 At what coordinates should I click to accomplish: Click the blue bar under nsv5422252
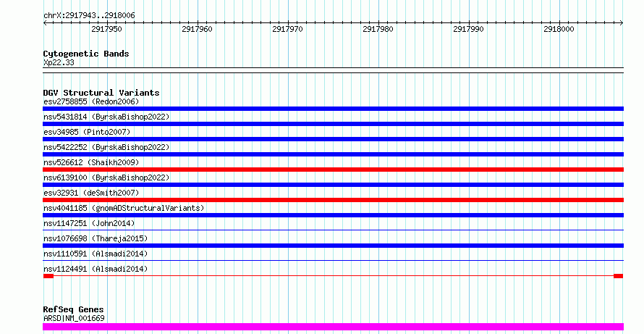coord(333,154)
